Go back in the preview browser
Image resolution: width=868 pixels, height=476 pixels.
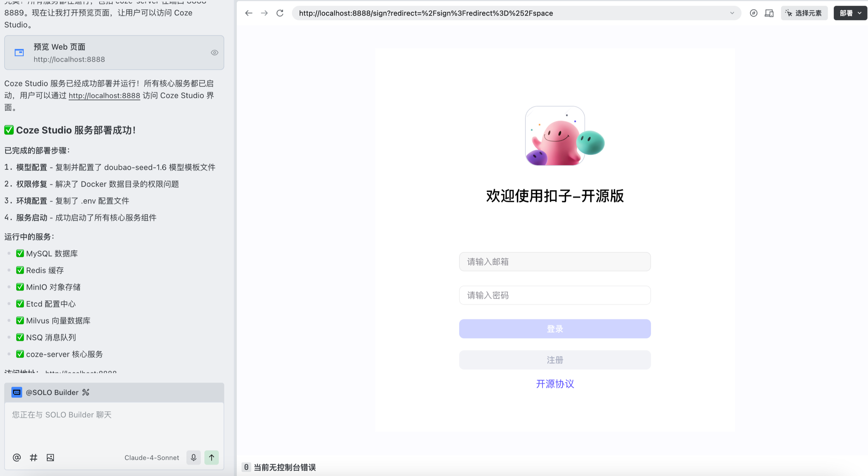[249, 13]
